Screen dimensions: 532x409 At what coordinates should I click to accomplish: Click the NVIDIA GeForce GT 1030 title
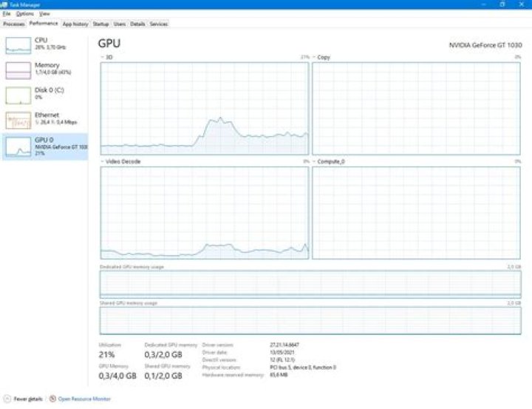485,45
